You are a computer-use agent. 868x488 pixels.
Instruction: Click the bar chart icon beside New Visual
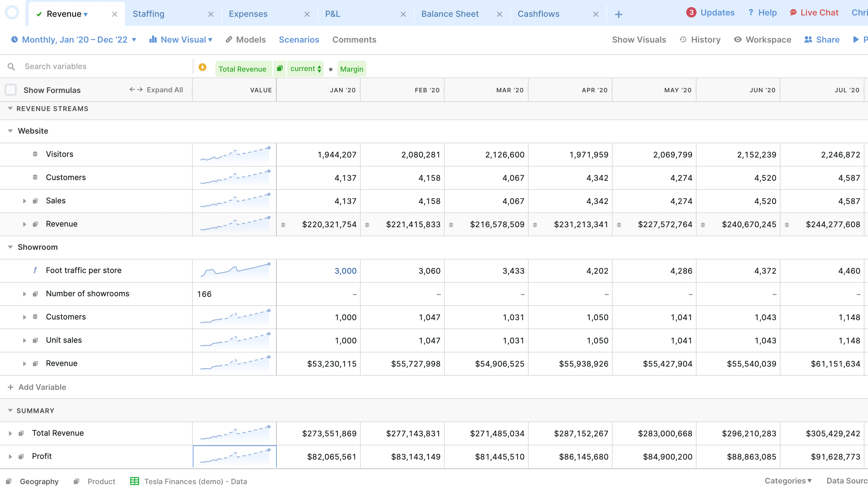click(x=153, y=39)
